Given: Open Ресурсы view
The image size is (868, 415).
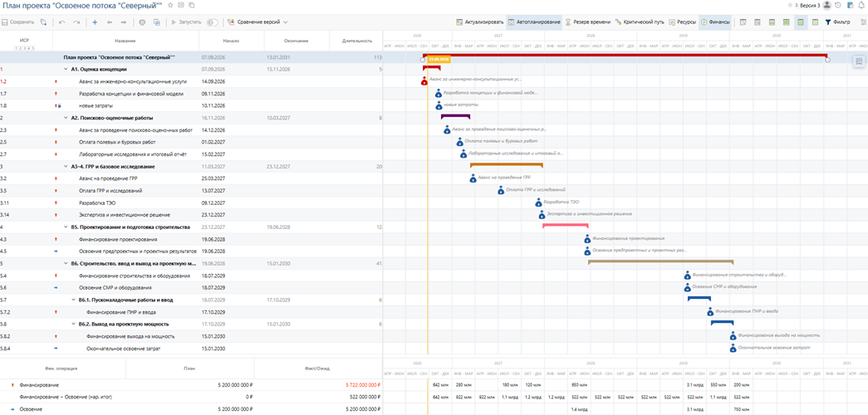Looking at the screenshot, I should (x=681, y=22).
